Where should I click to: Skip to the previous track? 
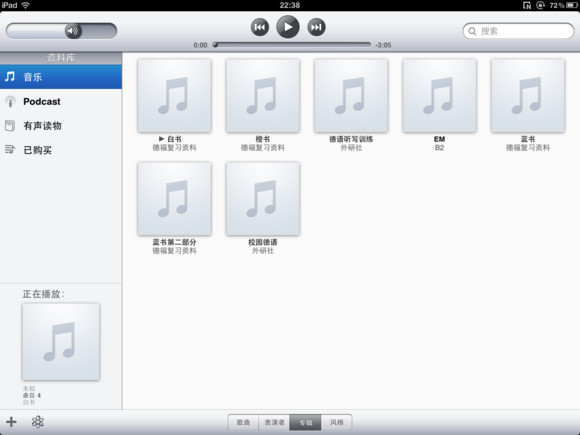[x=260, y=27]
